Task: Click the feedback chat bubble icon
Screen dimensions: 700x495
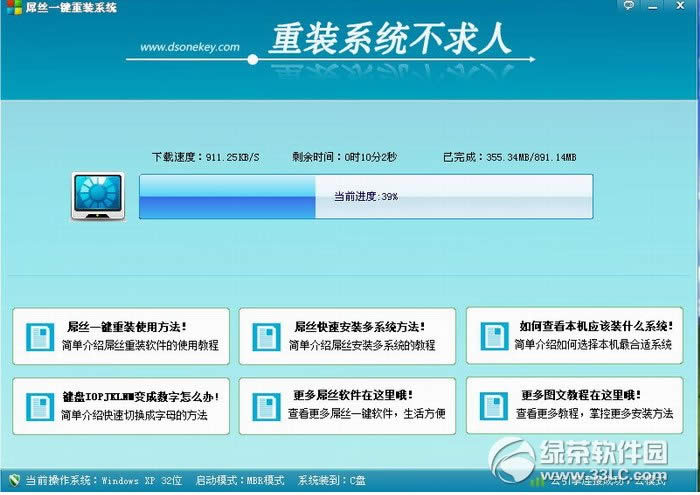Action: point(627,6)
